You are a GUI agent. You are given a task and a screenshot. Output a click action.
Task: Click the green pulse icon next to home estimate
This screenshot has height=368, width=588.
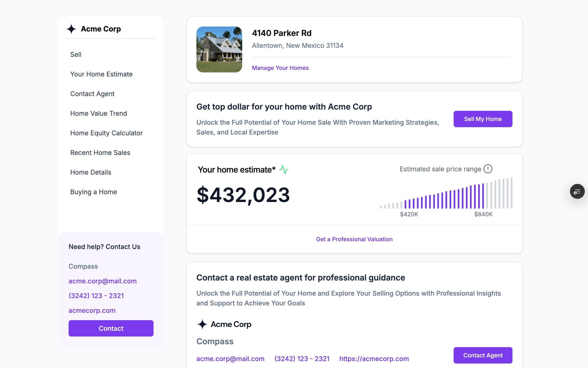284,170
